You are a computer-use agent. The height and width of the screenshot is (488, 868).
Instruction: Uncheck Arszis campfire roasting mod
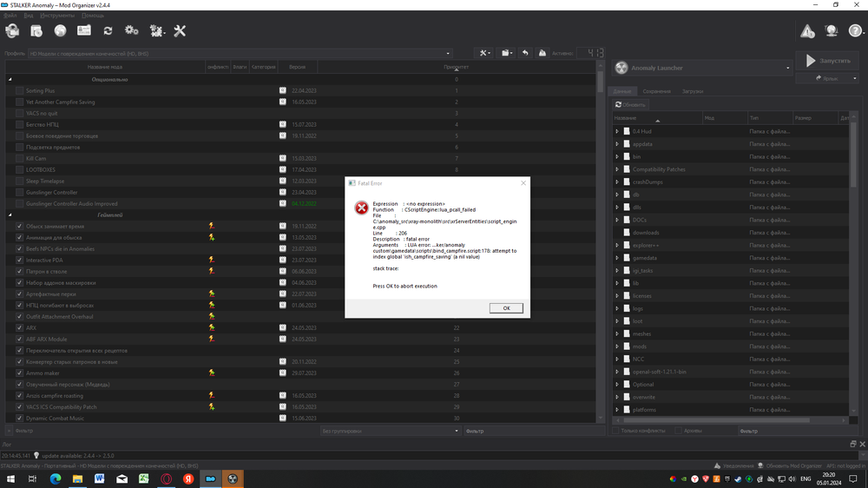[19, 395]
